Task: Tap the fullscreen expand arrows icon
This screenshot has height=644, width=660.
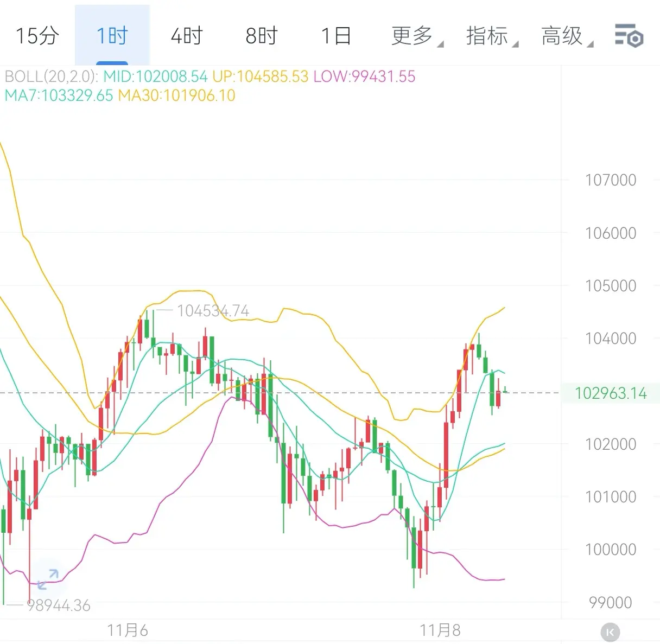Action: click(x=48, y=579)
